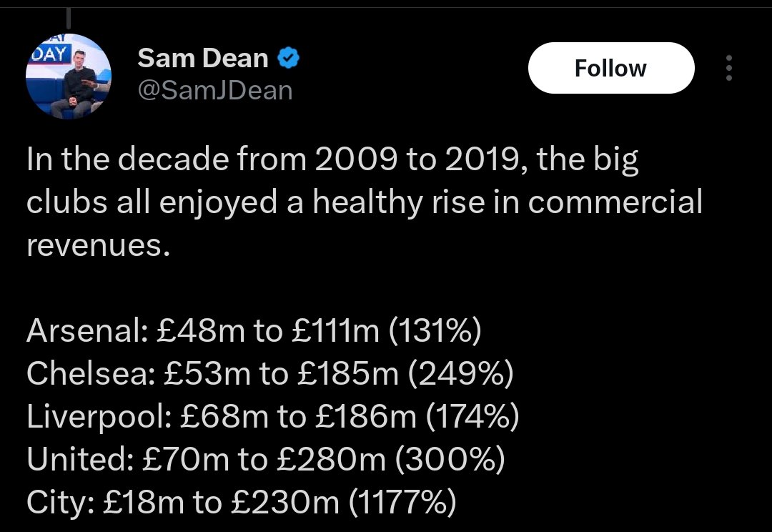Click the £280m figure in United line

coord(332,459)
